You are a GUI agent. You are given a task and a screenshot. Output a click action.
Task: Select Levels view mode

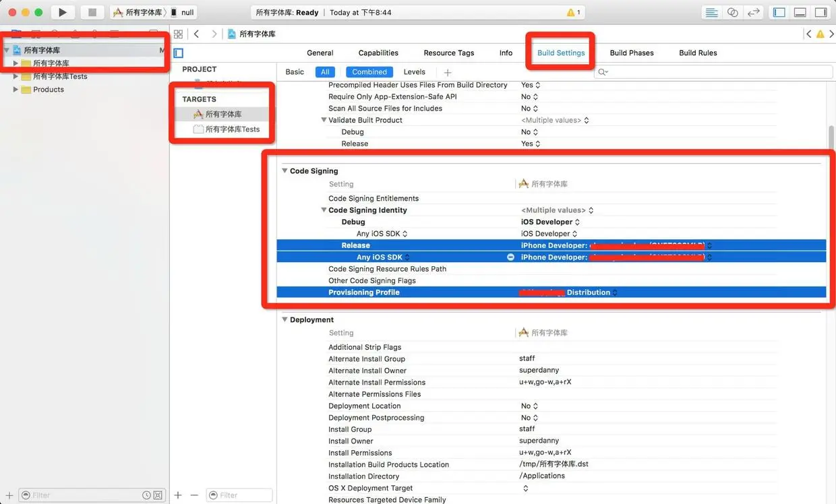coord(415,72)
